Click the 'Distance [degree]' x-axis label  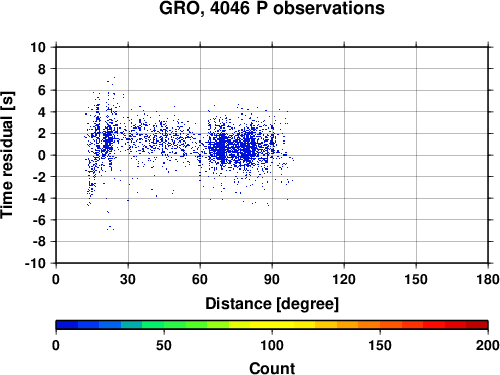(272, 304)
